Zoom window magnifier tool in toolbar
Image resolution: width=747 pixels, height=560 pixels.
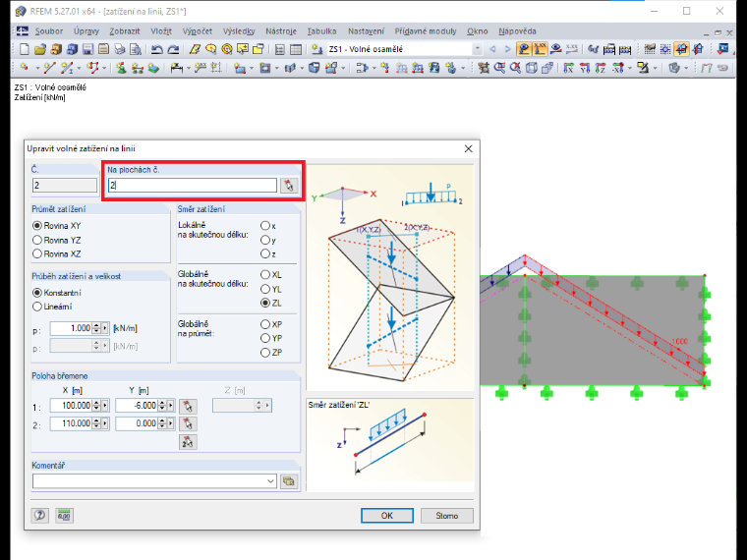point(499,68)
